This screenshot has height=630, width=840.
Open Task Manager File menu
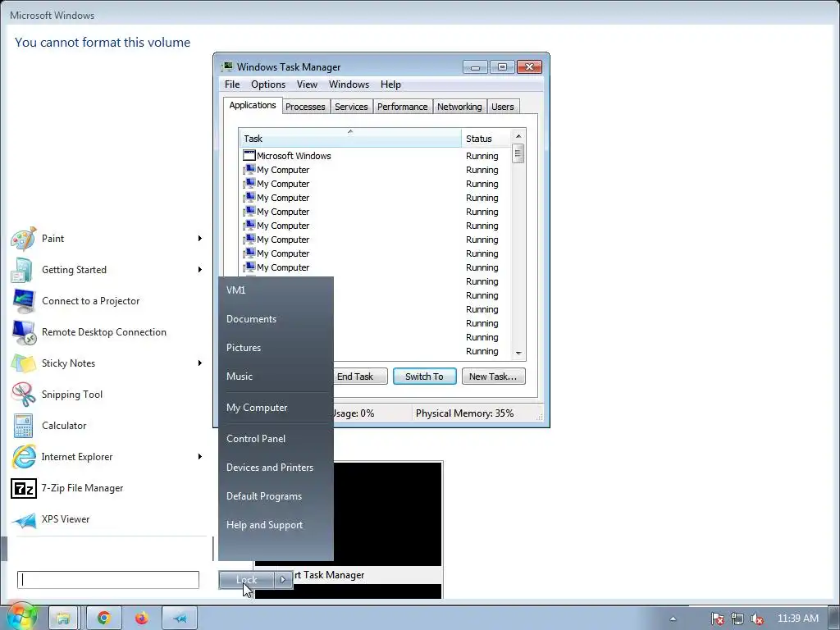point(232,84)
